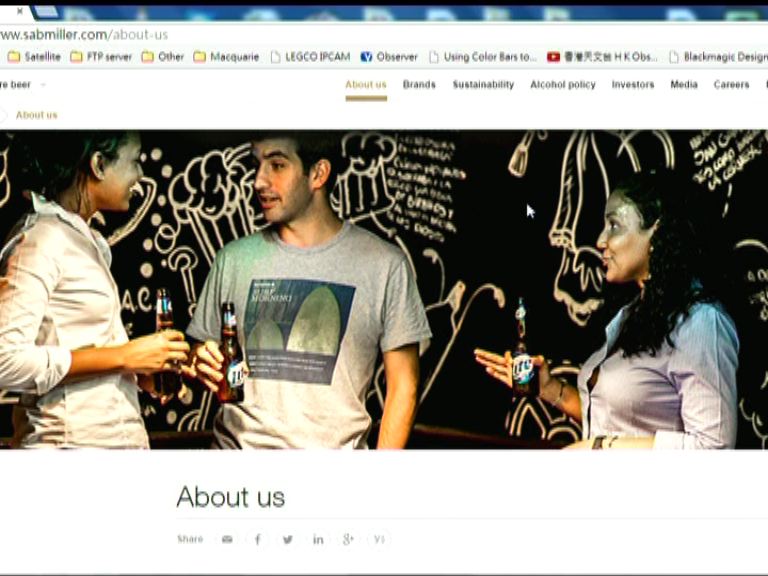
Task: Share the page on Twitter
Action: 288,540
